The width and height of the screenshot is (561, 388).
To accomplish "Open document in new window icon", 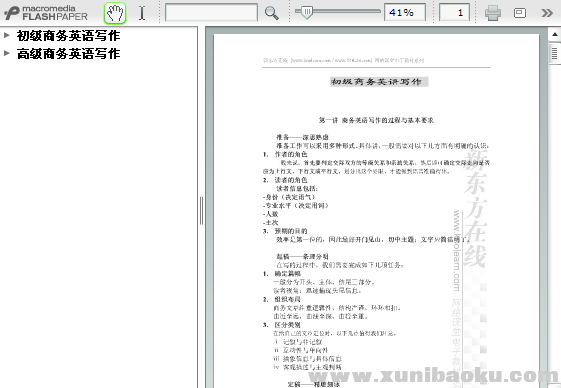I will [520, 13].
